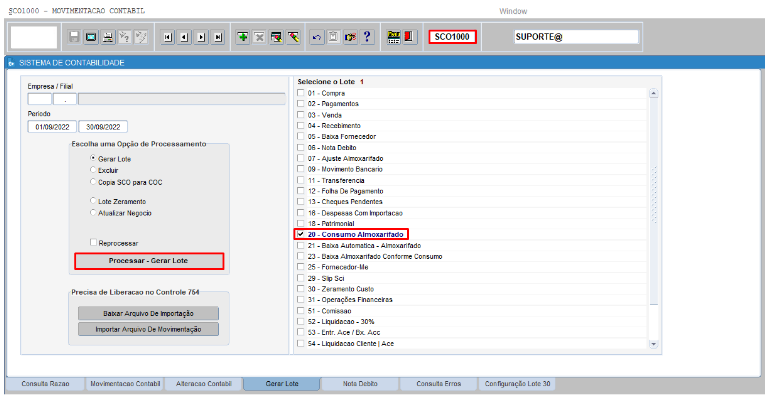This screenshot has width=767, height=395.
Task: Check 31 - Operações Financeiras checkbox
Action: pyautogui.click(x=301, y=300)
